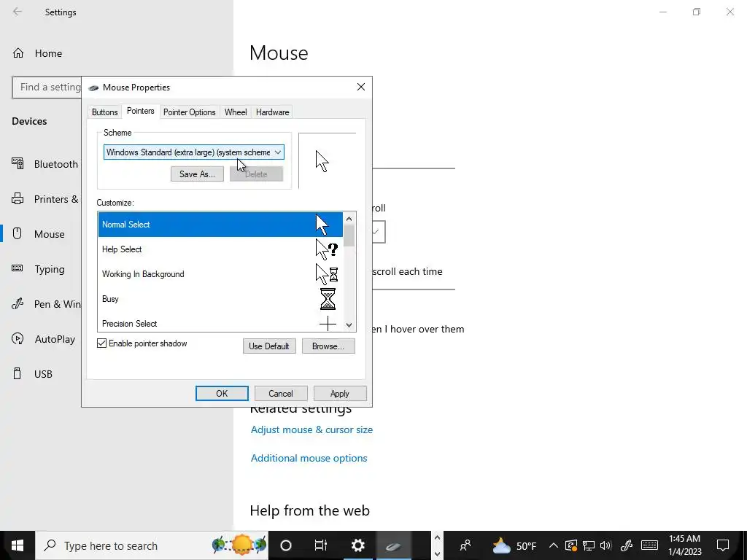Expand the pointer Scheme dropdown
Screen dimensions: 747x560
[194, 152]
